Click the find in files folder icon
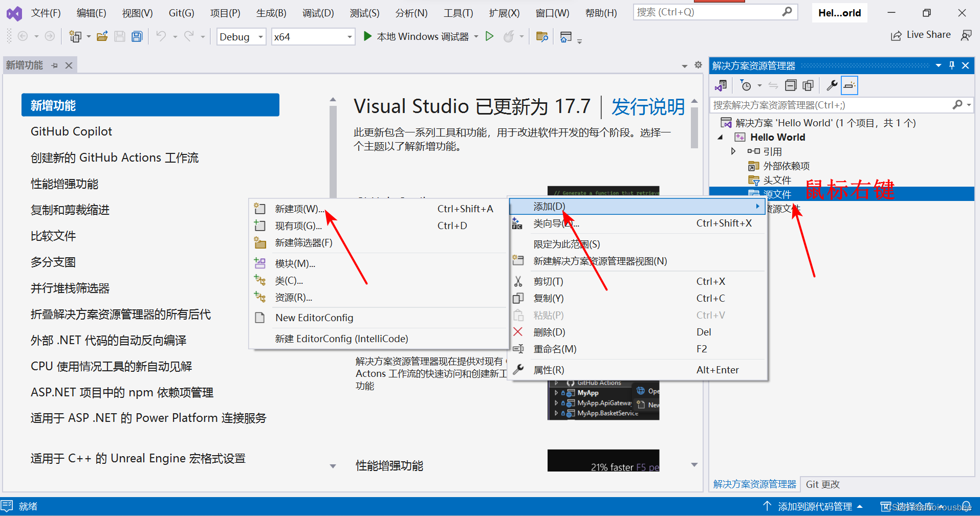 pyautogui.click(x=542, y=36)
